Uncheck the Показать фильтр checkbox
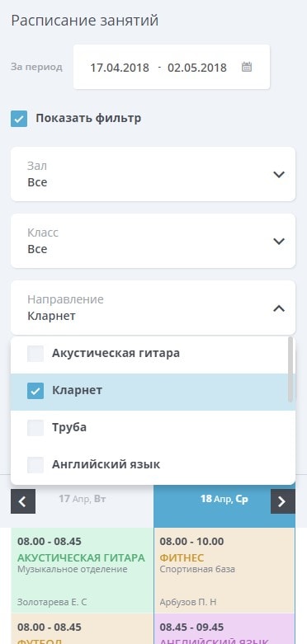307x644 pixels. [19, 118]
